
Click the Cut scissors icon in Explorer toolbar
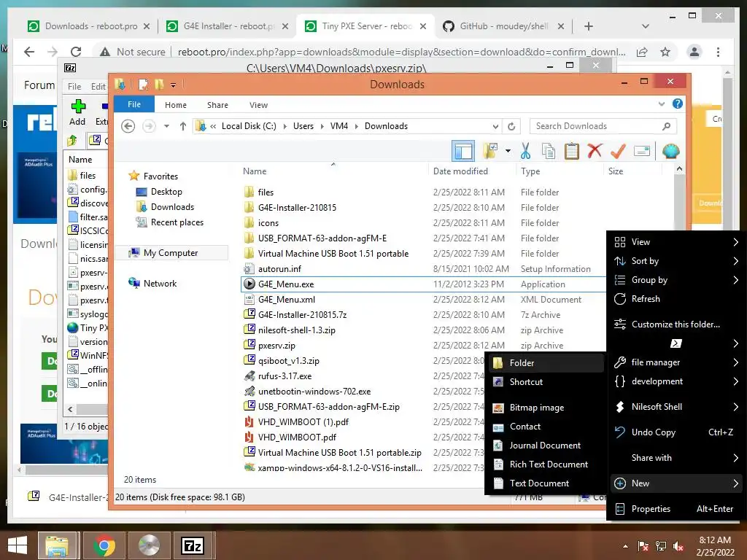(x=525, y=152)
